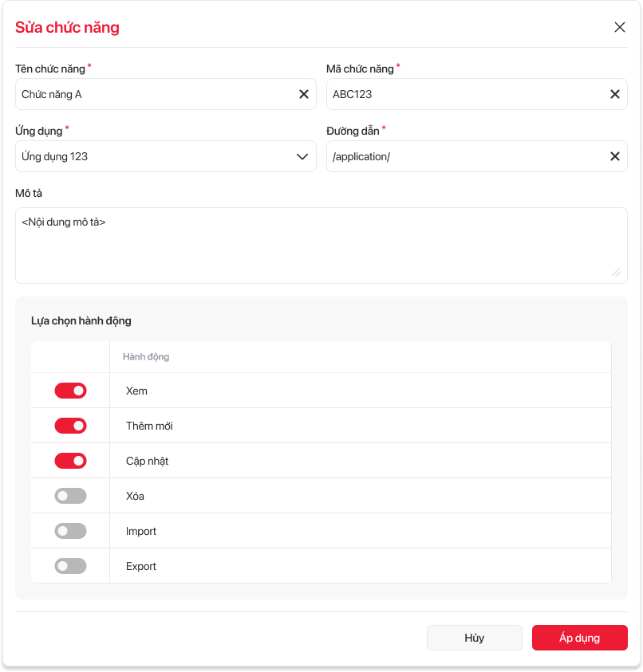Turn on the Import toggle

pyautogui.click(x=70, y=531)
